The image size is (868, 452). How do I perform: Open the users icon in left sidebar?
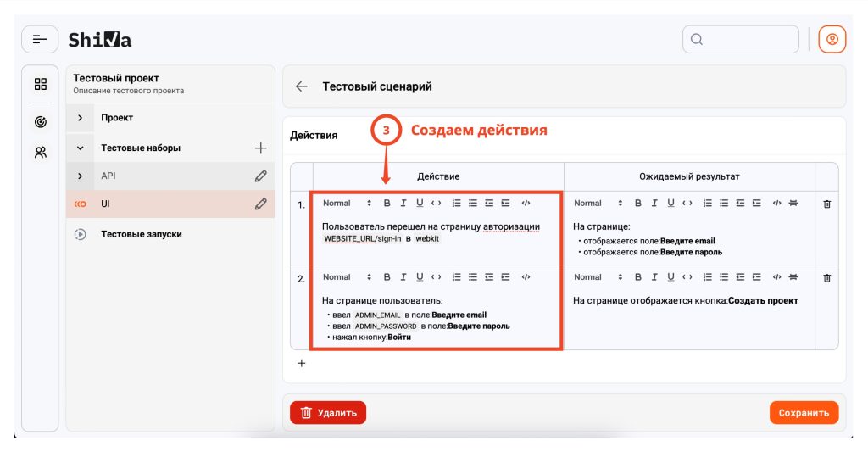(41, 153)
